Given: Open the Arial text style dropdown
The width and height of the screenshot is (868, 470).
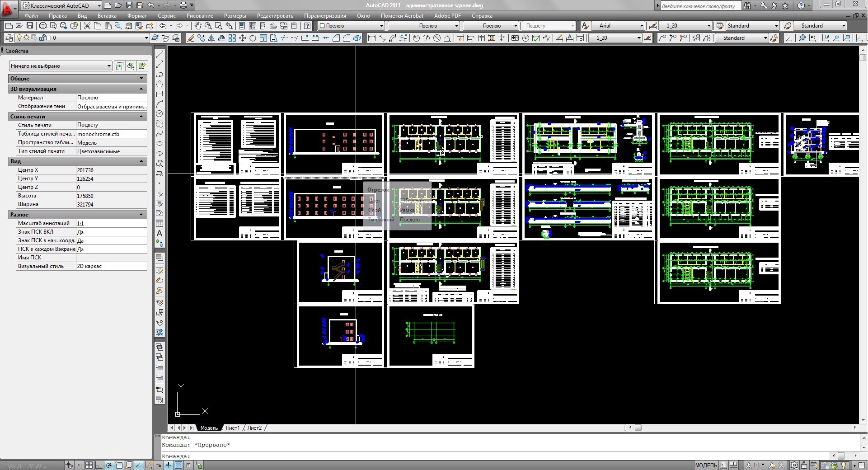Looking at the screenshot, I should click(x=617, y=26).
